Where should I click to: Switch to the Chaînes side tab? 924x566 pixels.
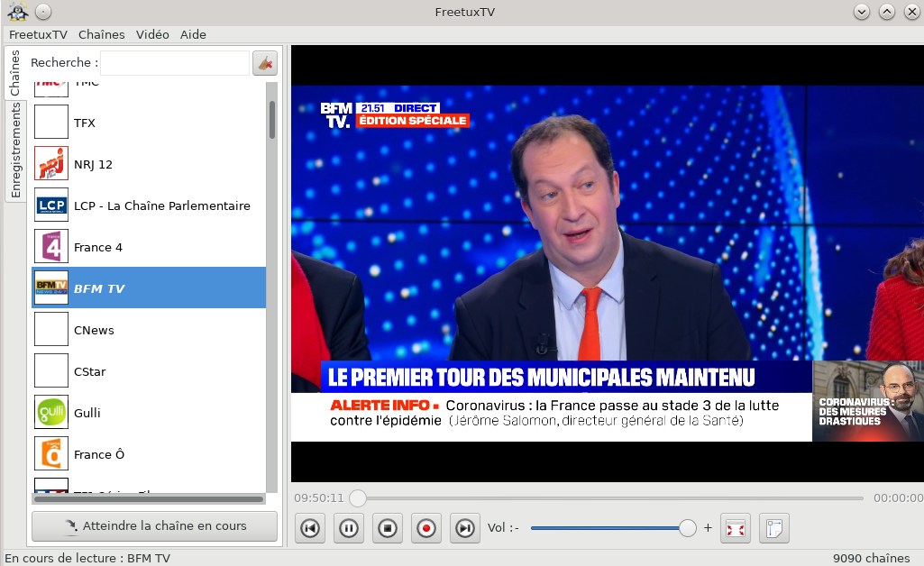[14, 72]
